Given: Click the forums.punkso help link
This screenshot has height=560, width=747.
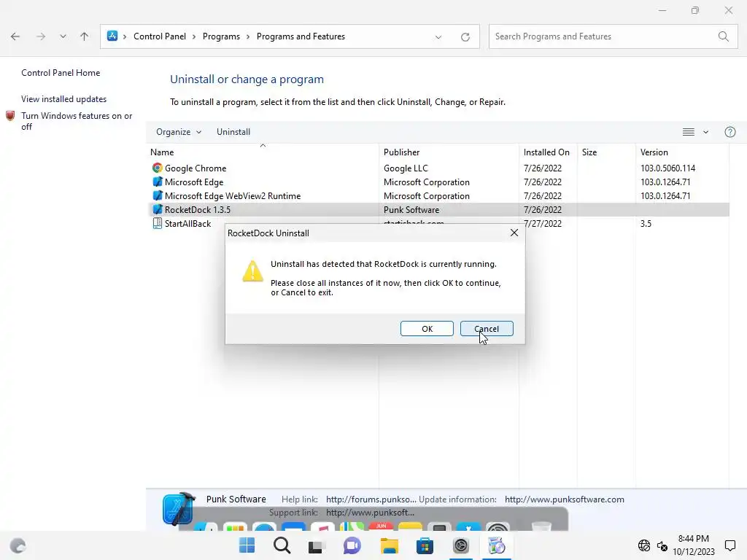Looking at the screenshot, I should pos(371,499).
